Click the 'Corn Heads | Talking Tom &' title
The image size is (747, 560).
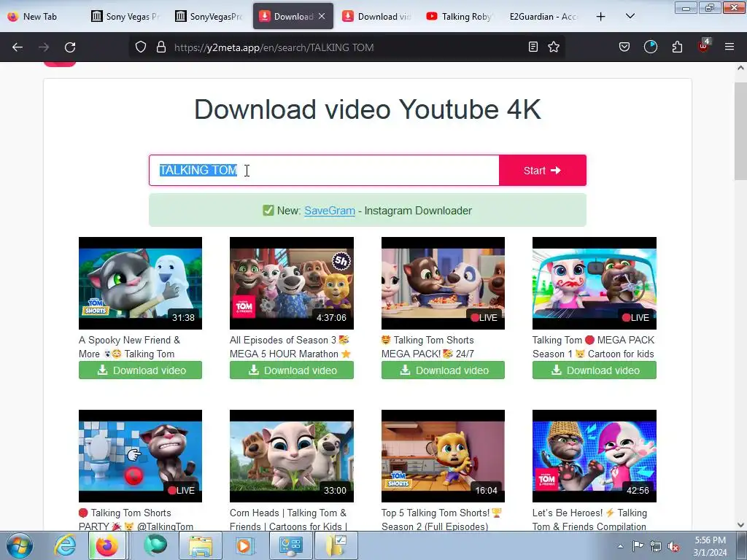click(x=287, y=513)
